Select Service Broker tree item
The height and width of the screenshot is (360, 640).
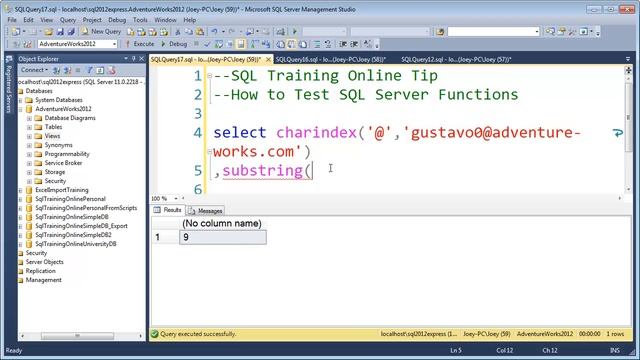[x=63, y=163]
